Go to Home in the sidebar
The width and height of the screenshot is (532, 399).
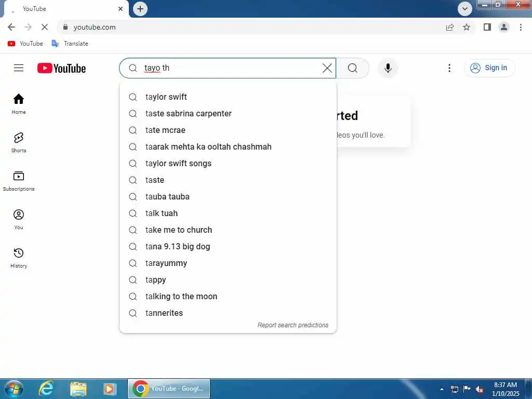coord(19,104)
